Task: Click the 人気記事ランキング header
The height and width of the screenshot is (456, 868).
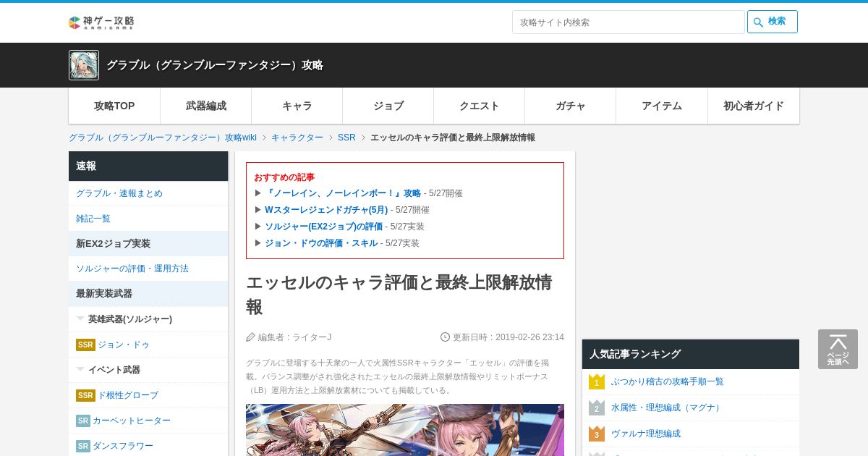Action: pos(691,354)
